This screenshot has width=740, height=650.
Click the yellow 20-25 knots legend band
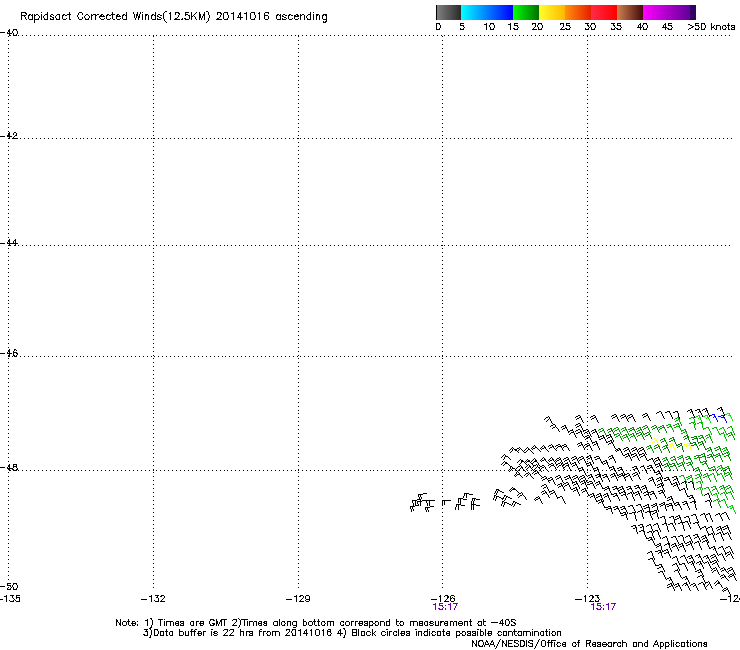(552, 12)
